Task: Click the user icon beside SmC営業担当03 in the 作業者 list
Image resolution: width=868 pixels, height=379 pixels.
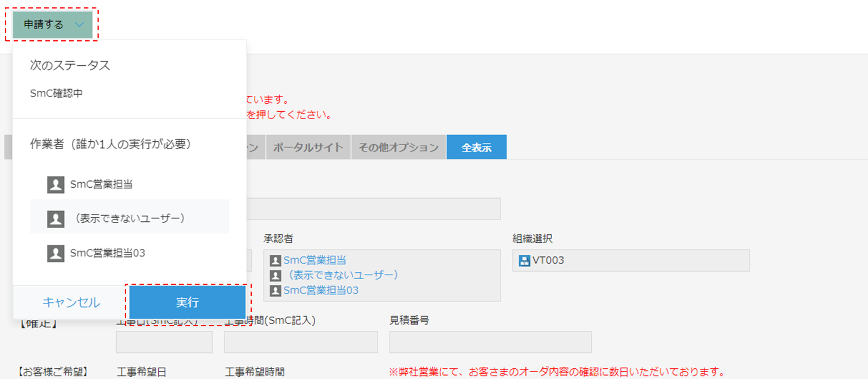Action: 56,254
